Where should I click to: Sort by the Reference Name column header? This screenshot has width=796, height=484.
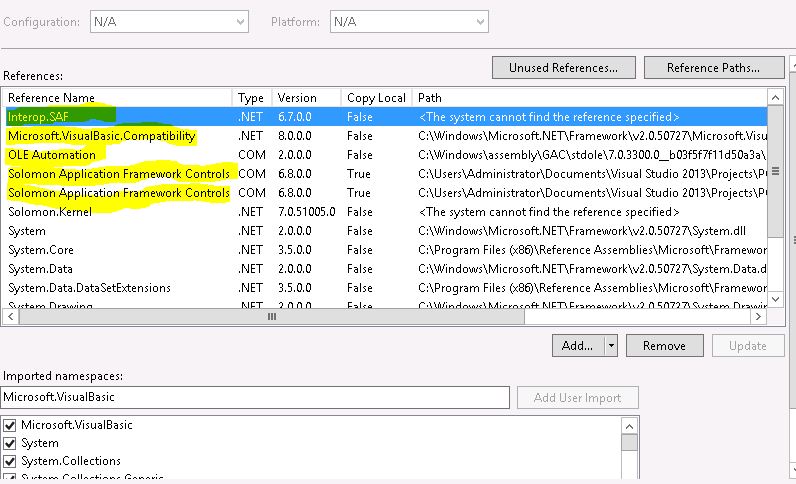118,98
